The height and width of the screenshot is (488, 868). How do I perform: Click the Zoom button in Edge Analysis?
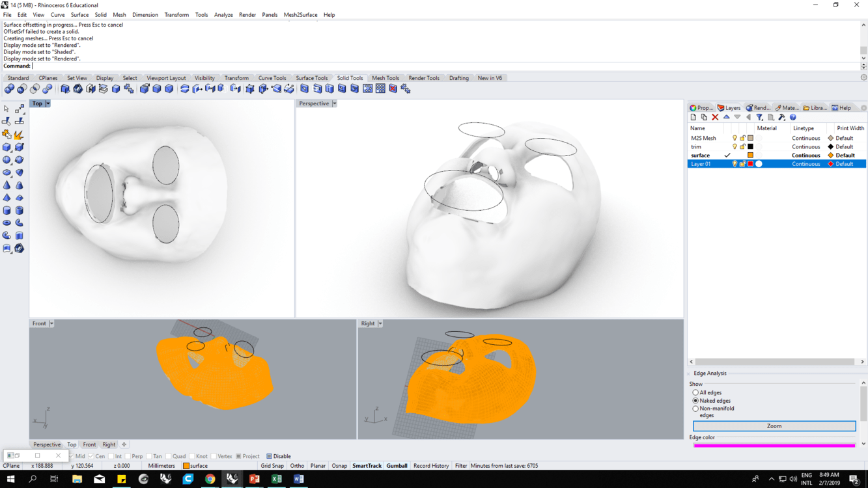pyautogui.click(x=774, y=426)
